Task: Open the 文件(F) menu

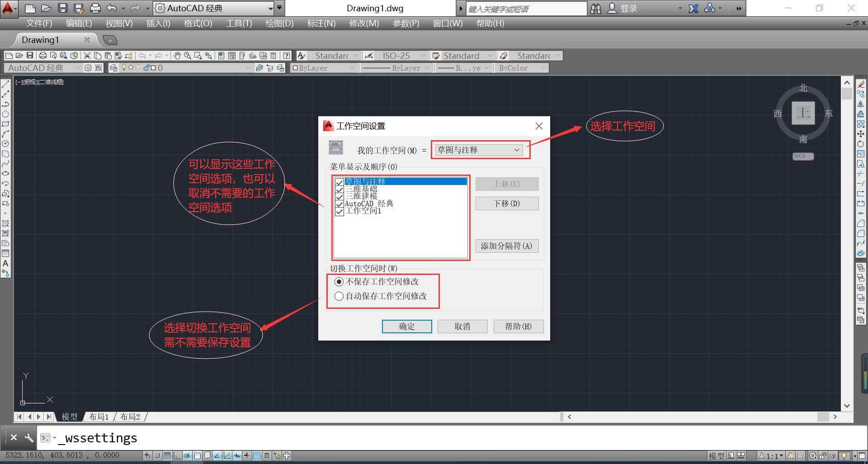Action: (x=39, y=24)
